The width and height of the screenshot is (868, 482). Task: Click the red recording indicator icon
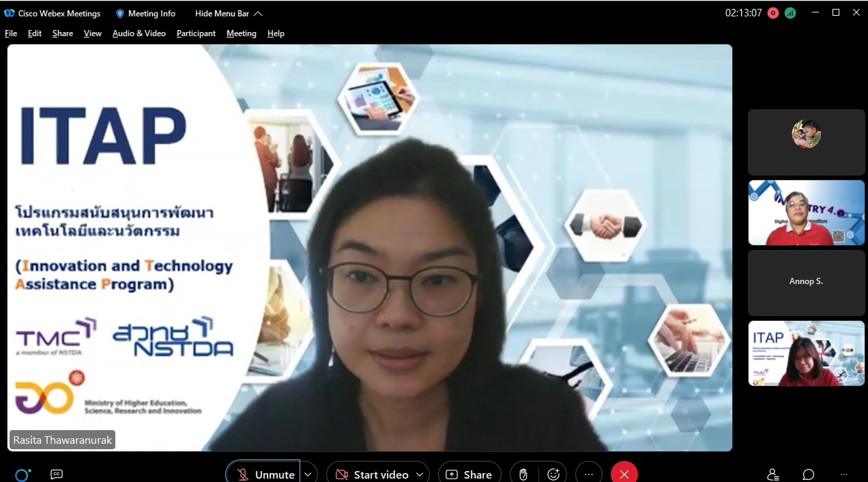point(773,13)
